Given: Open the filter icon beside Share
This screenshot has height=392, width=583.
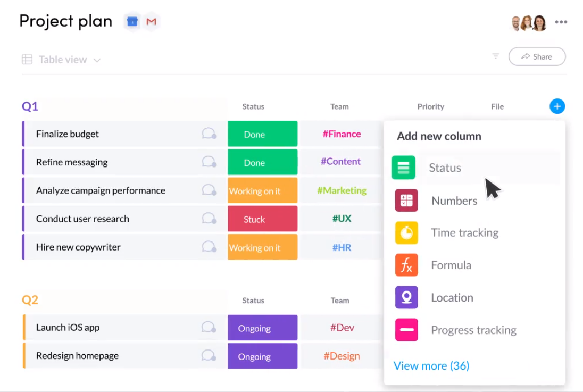Looking at the screenshot, I should pyautogui.click(x=496, y=56).
